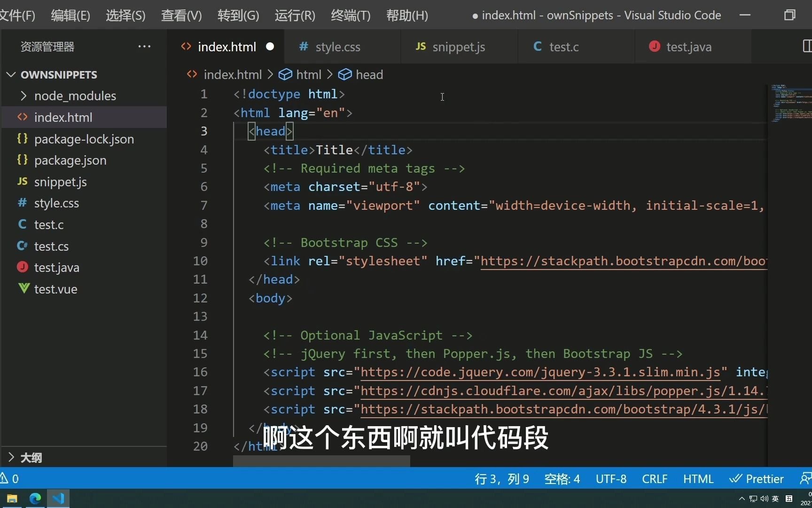
Task: Open the code.jquery.com script URL on line 16
Action: (540, 372)
